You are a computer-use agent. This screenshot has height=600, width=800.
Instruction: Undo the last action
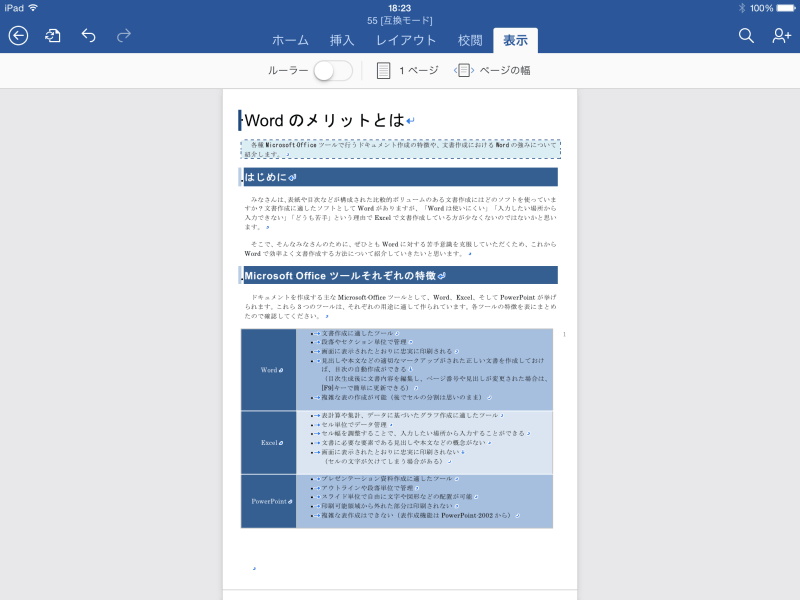coord(88,36)
